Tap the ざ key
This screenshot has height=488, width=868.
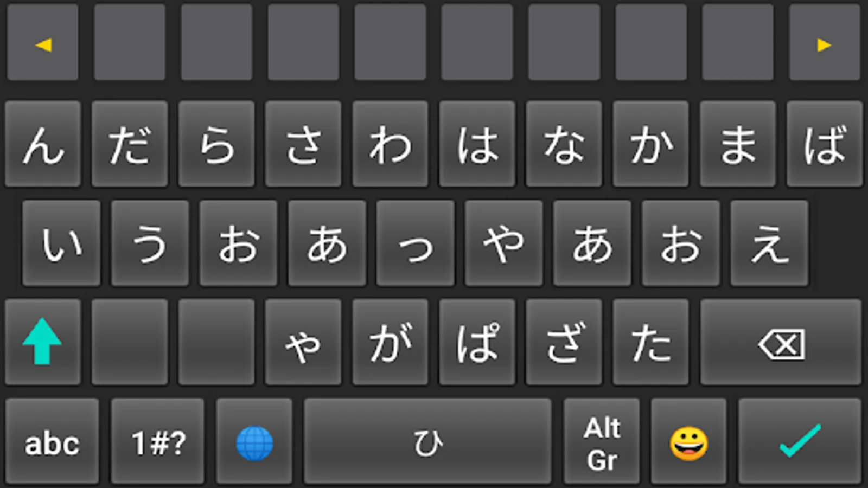[564, 342]
